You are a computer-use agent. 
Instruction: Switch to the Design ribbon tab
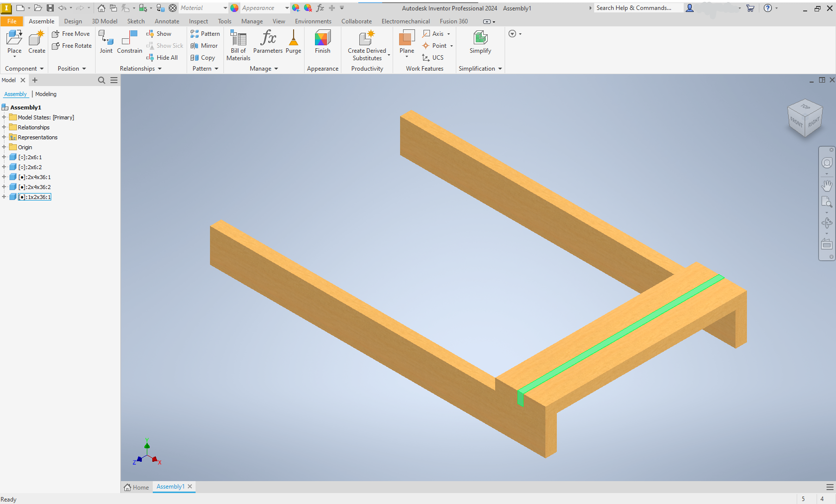point(73,21)
